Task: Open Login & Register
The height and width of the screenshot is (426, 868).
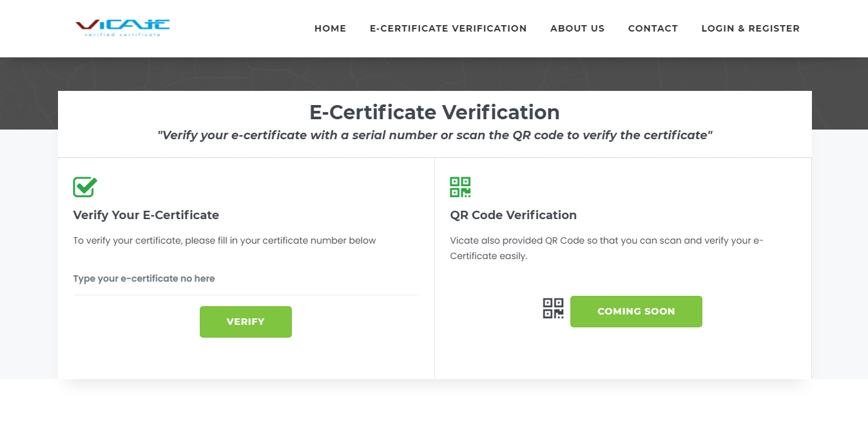Action: point(750,28)
